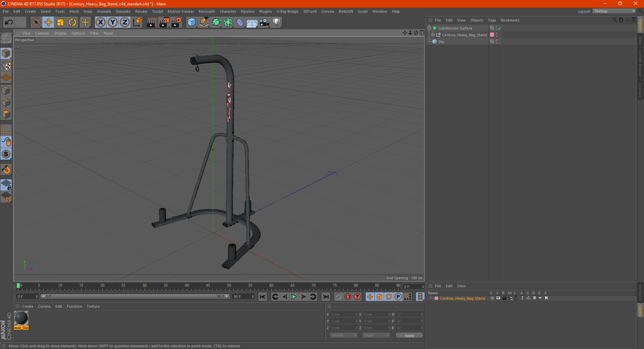This screenshot has width=644, height=349.
Task: Open the Render menu
Action: pos(141,11)
